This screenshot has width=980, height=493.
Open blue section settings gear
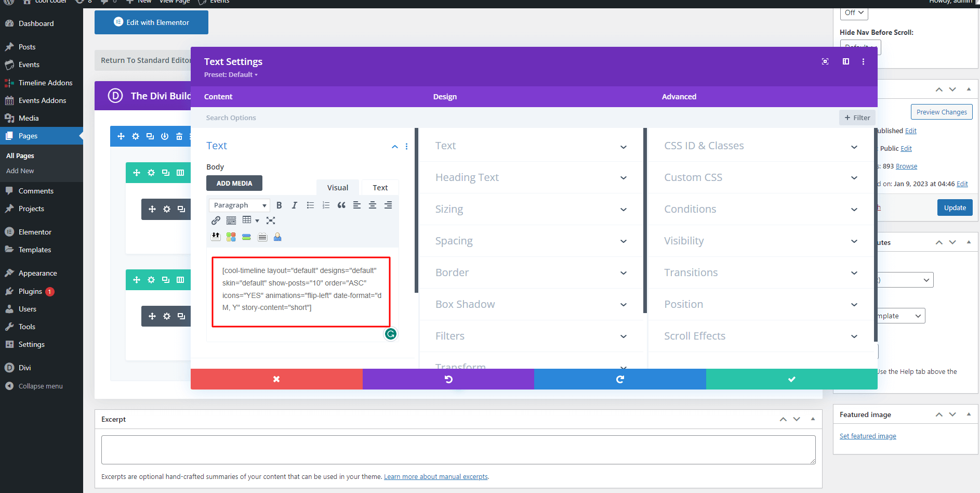pyautogui.click(x=136, y=136)
